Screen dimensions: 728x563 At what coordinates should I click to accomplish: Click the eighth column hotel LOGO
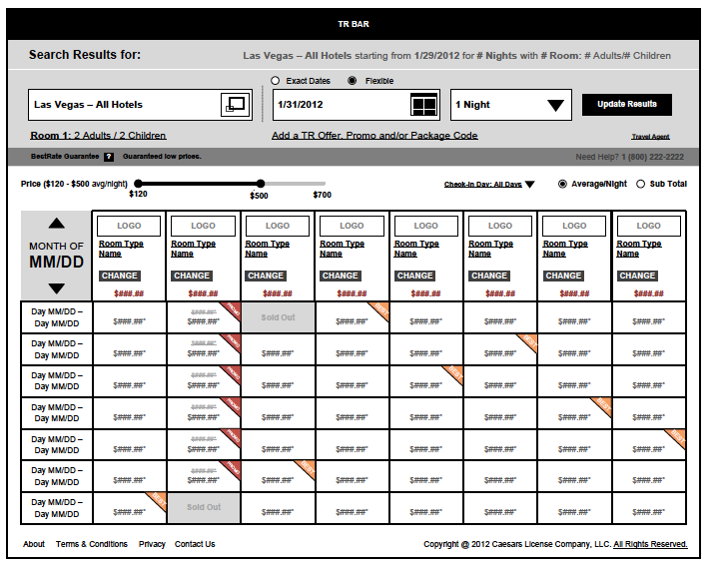[x=648, y=226]
